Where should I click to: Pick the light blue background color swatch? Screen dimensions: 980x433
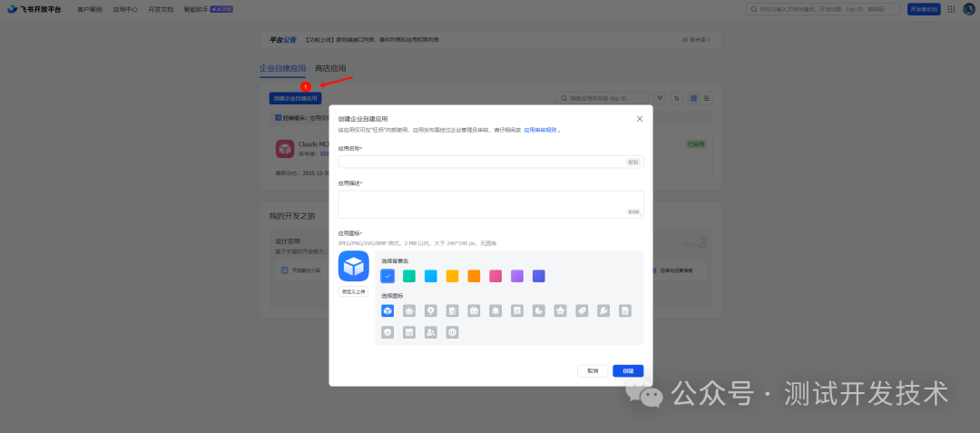click(431, 276)
